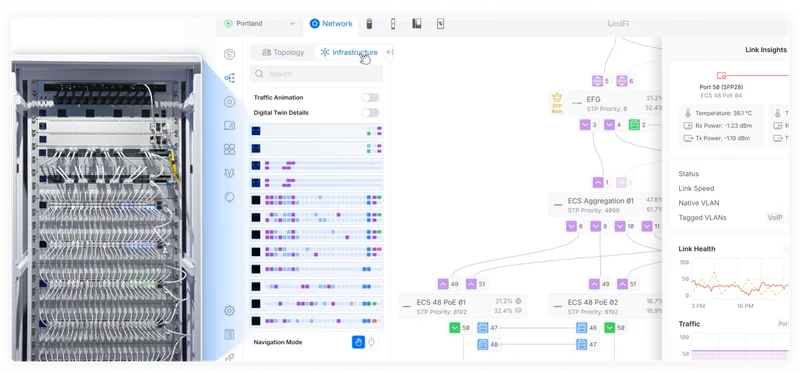The height and width of the screenshot is (373, 800).
Task: Select the mouse Navigation Mode button
Action: pos(372,342)
